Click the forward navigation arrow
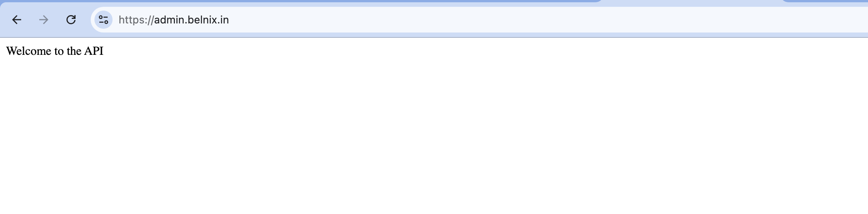Screen dimensions: 868x214 point(44,20)
